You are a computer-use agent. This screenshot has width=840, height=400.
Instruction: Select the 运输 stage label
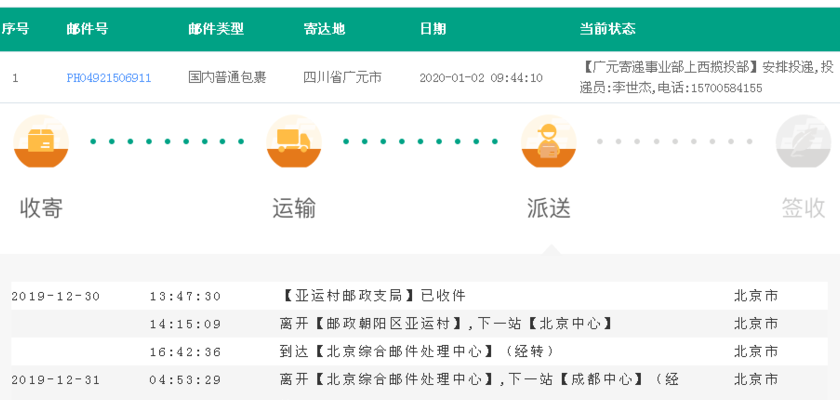coord(294,208)
